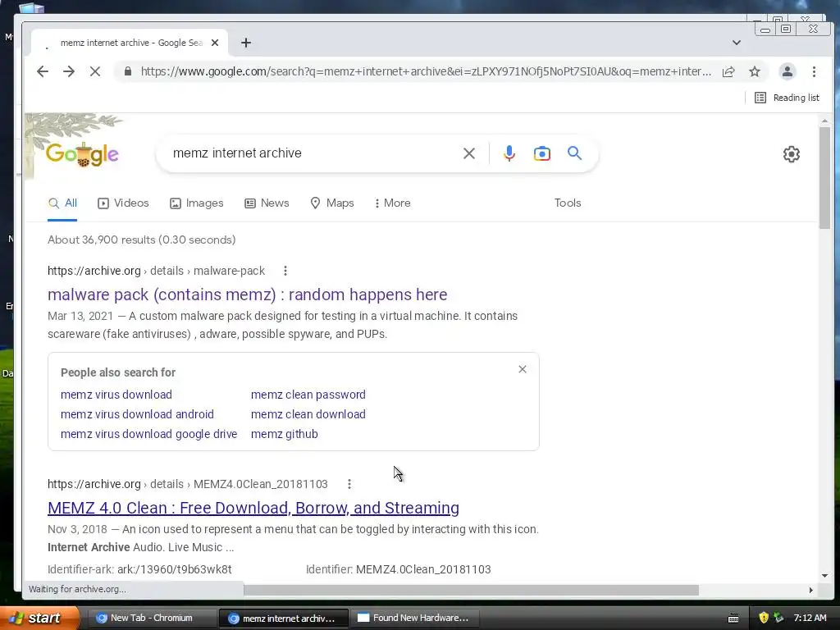Close the memz internet archive tab

pyautogui.click(x=215, y=43)
